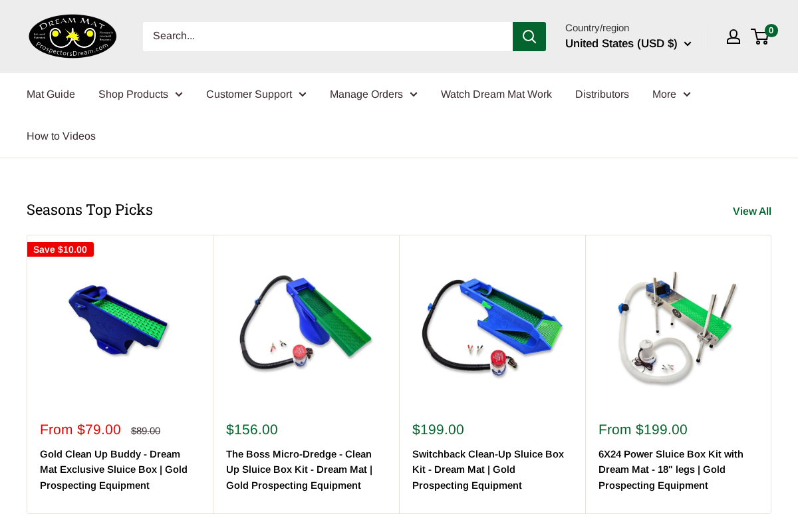Click the View All link

(752, 211)
